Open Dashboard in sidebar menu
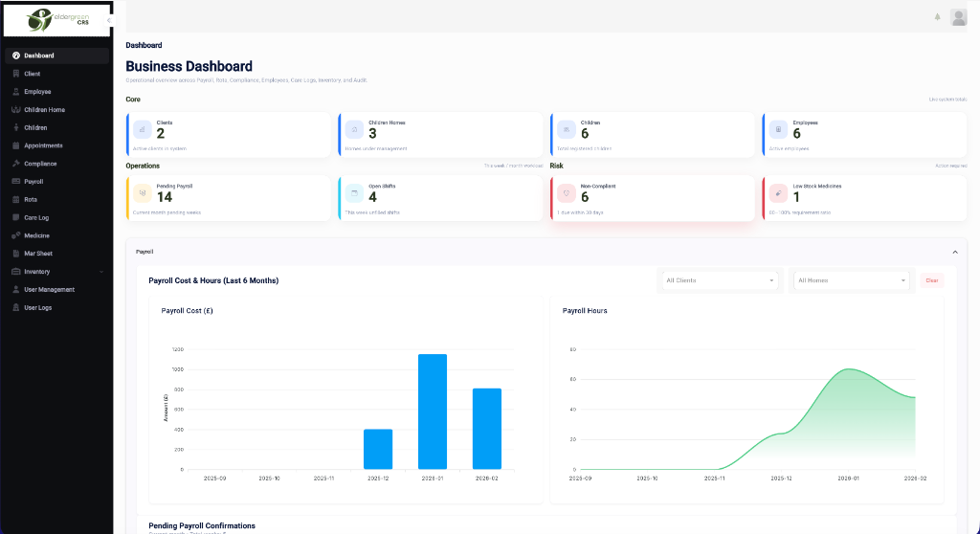Screen dimensions: 980x534 [56, 56]
